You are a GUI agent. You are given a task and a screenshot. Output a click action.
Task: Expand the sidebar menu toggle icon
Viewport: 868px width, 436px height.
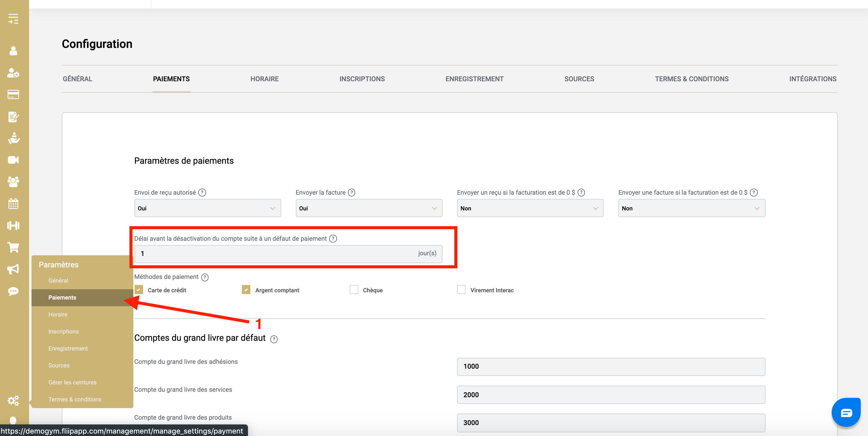tap(13, 19)
